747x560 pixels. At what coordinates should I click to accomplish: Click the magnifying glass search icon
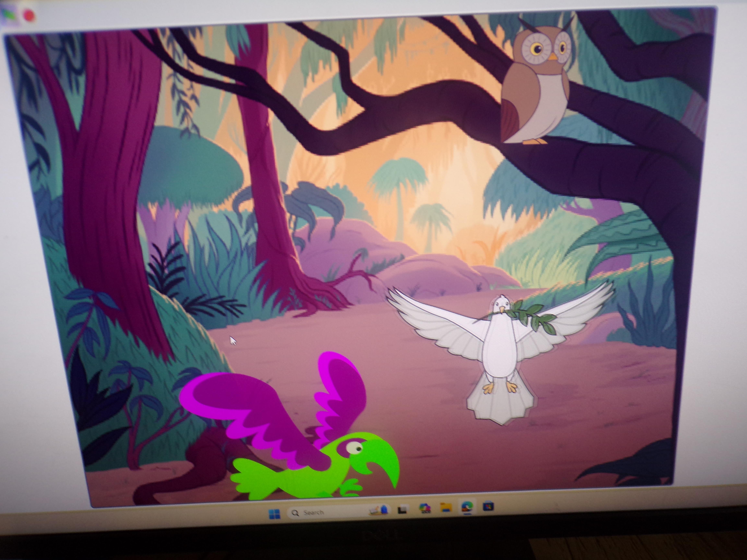pos(296,513)
